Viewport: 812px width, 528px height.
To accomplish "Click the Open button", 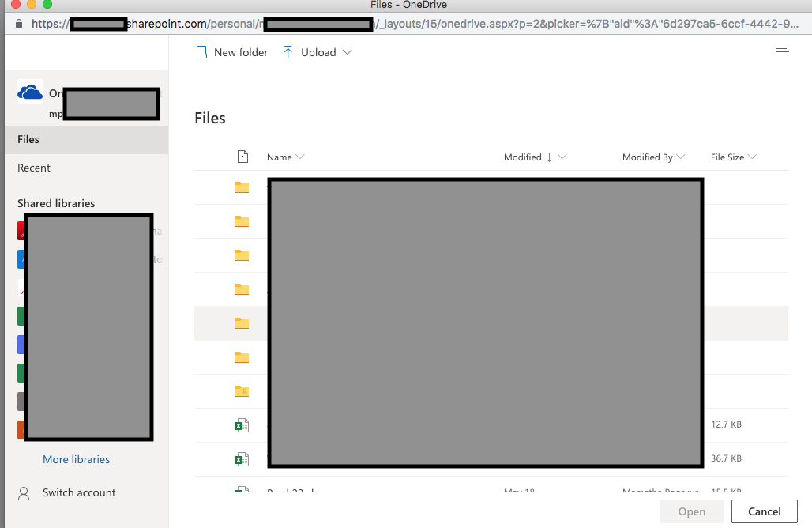I will point(691,511).
